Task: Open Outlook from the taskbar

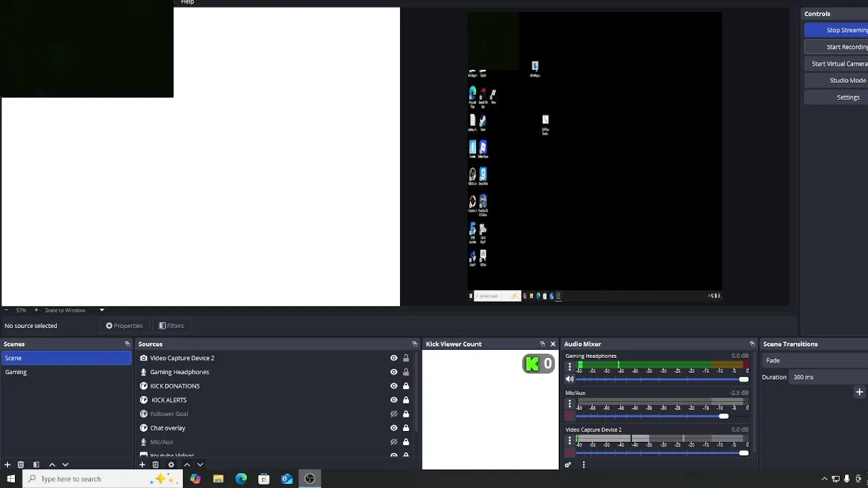Action: (x=287, y=479)
